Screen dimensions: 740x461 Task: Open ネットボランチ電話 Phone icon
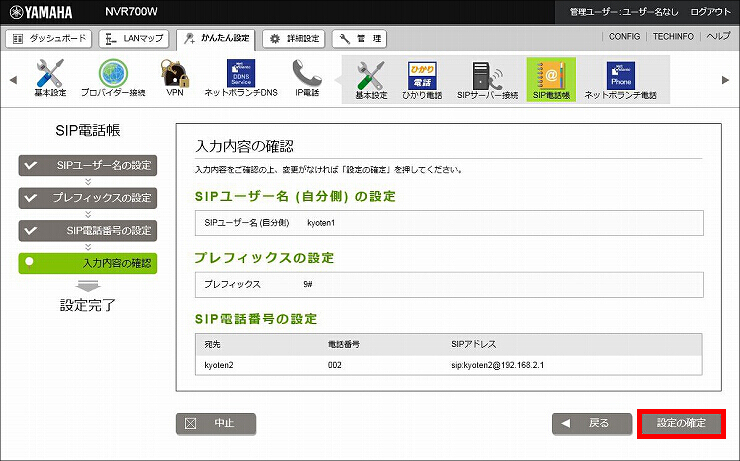[621, 80]
